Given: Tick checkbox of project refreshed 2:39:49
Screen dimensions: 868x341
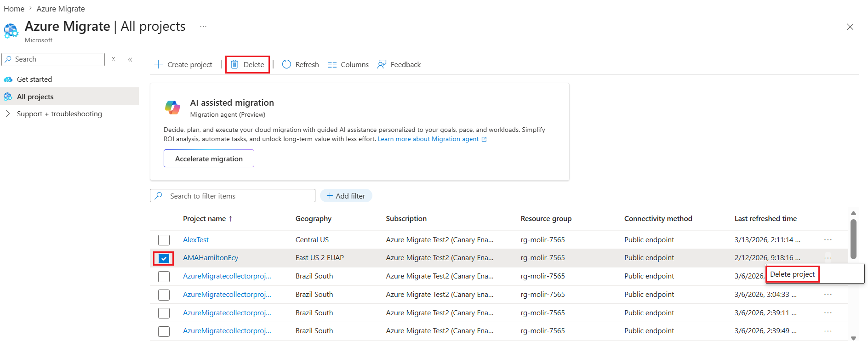Looking at the screenshot, I should pos(164,331).
